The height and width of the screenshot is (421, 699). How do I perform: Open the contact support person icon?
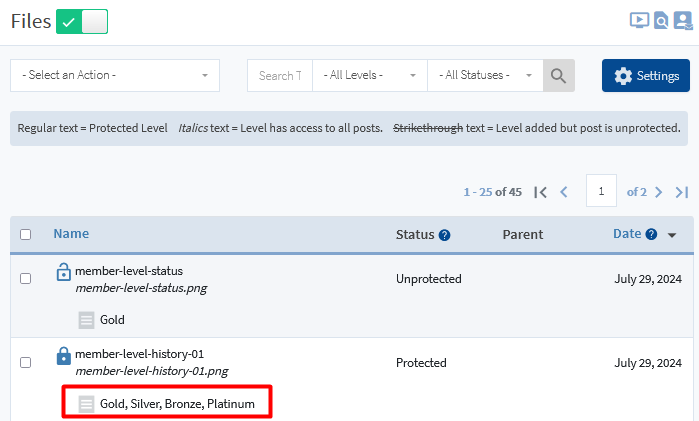683,21
